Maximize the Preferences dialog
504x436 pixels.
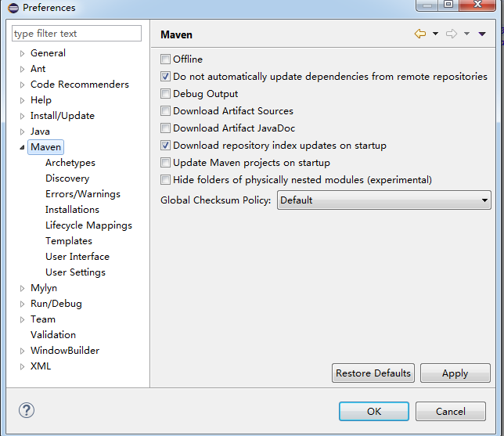[448, 5]
